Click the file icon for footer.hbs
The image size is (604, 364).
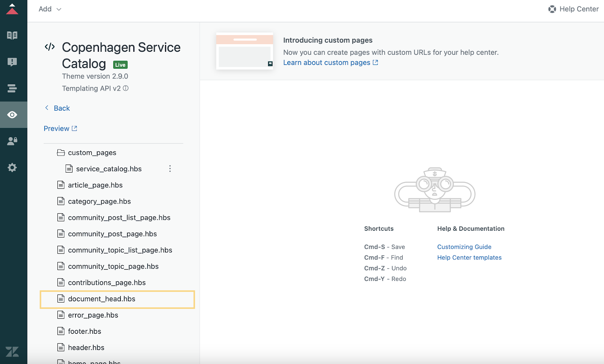(61, 331)
